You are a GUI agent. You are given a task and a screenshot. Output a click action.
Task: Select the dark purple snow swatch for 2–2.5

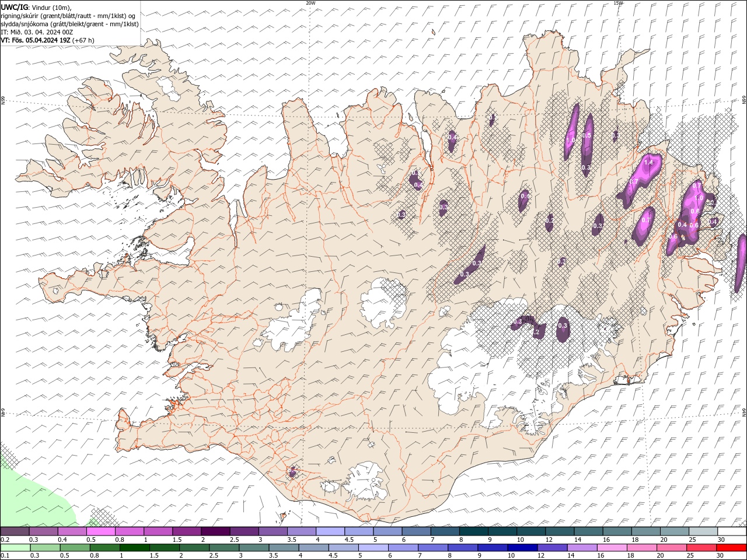click(215, 531)
